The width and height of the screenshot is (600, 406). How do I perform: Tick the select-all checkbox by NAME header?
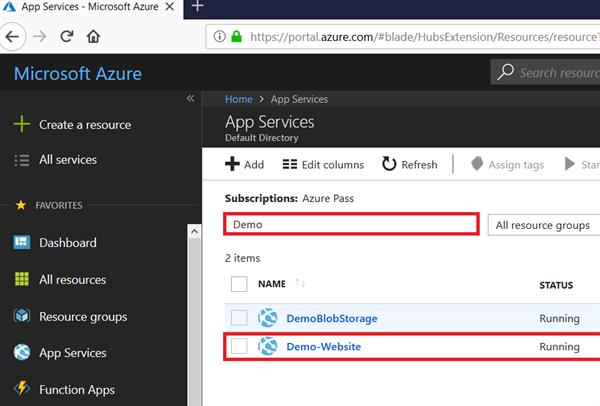[239, 284]
